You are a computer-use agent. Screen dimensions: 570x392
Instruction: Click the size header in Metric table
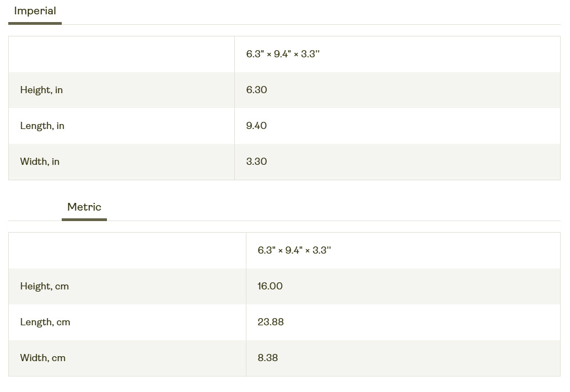point(294,250)
